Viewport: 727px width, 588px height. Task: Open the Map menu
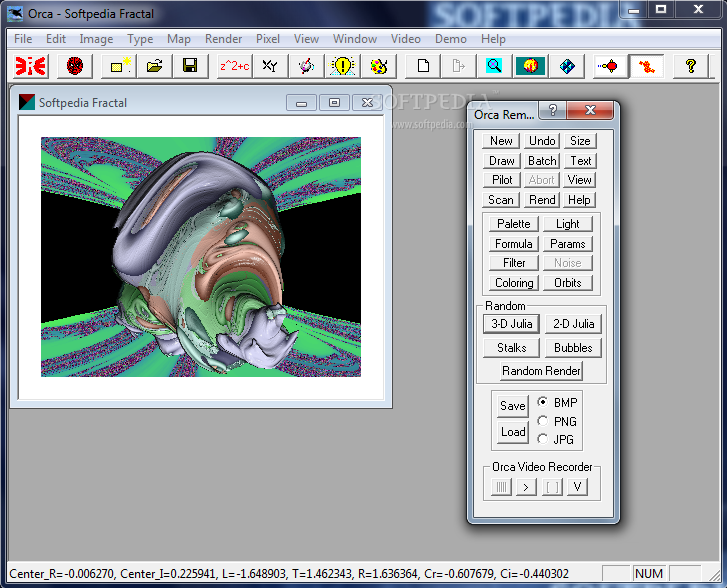pos(179,39)
